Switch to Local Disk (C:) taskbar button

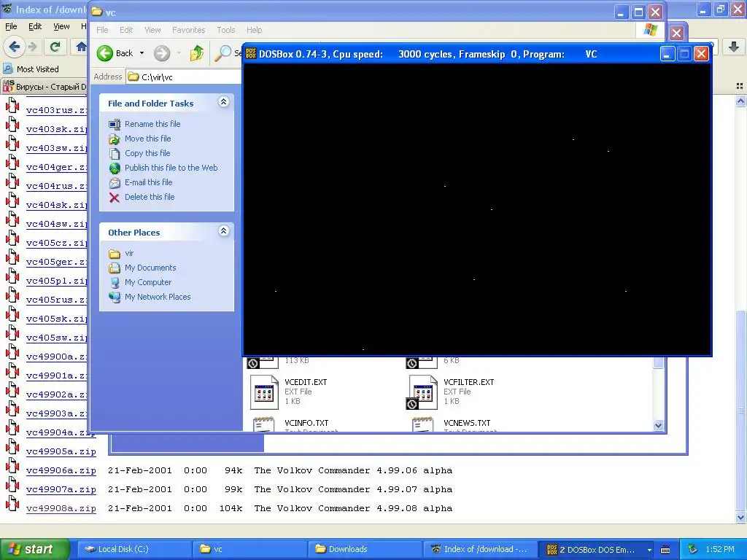(x=134, y=549)
